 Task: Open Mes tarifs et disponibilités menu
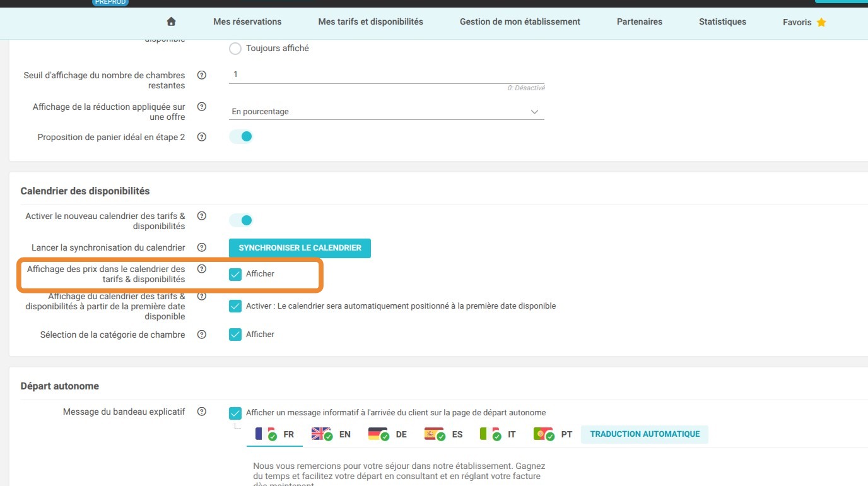pyautogui.click(x=371, y=21)
